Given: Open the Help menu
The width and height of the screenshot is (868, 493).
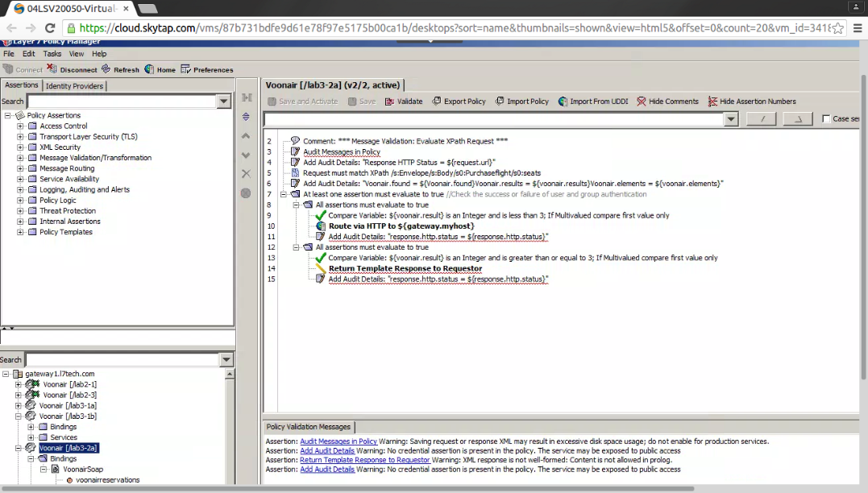Looking at the screenshot, I should pos(99,54).
